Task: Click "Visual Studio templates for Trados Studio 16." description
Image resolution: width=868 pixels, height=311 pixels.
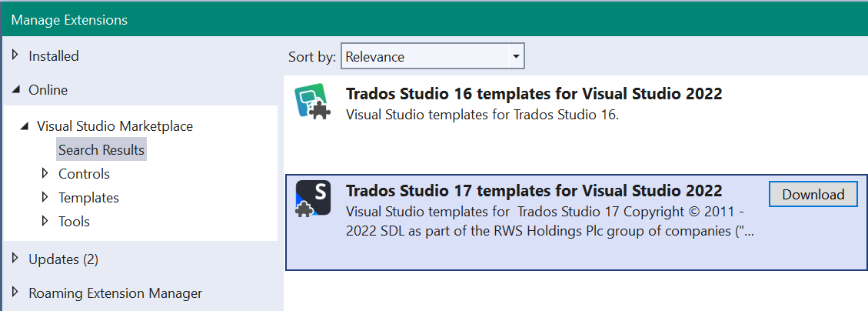Action: tap(481, 115)
